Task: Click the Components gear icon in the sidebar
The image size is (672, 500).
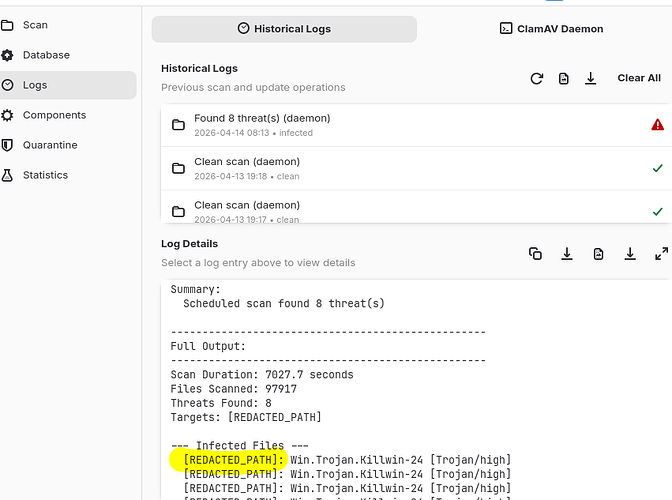Action: 7,115
